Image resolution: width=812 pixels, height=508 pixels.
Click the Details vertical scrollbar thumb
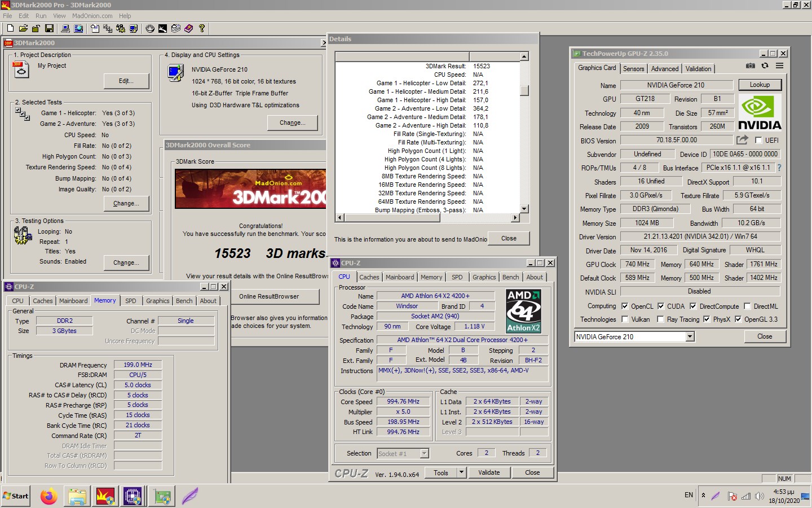pos(524,90)
